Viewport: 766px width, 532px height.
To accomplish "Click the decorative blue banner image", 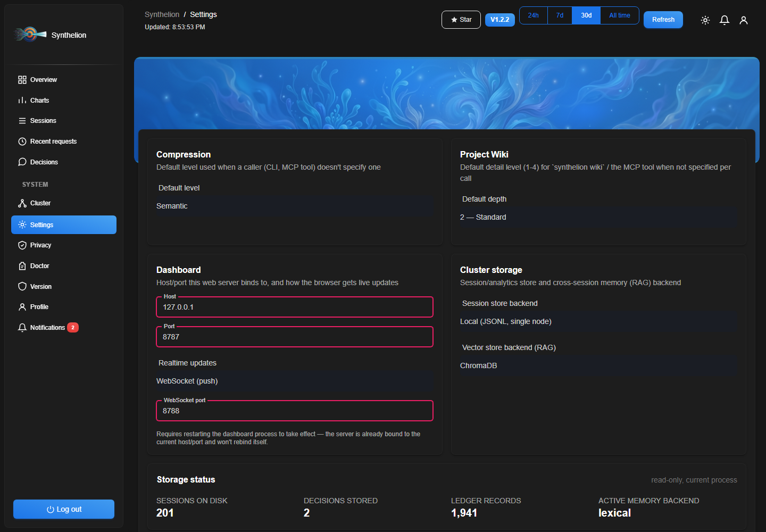I will click(447, 93).
